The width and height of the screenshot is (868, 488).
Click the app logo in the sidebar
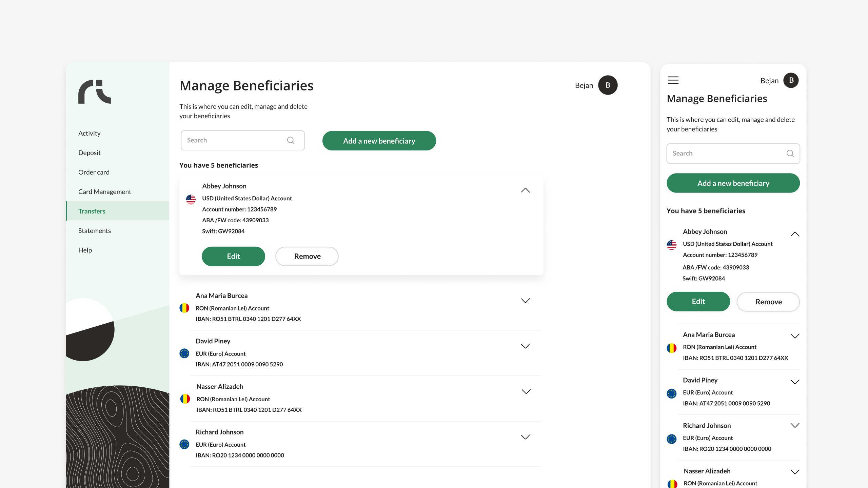(x=95, y=92)
